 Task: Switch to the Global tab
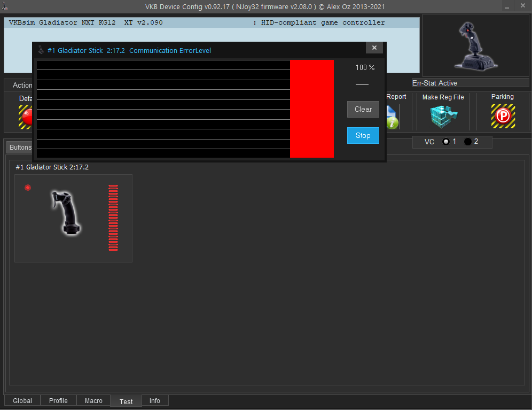tap(22, 400)
